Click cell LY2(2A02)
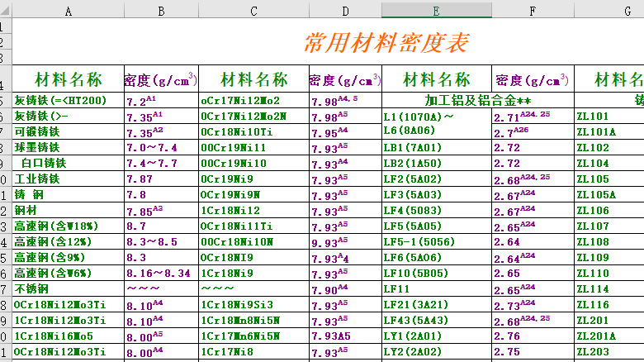This screenshot has height=362, width=644. click(x=437, y=352)
